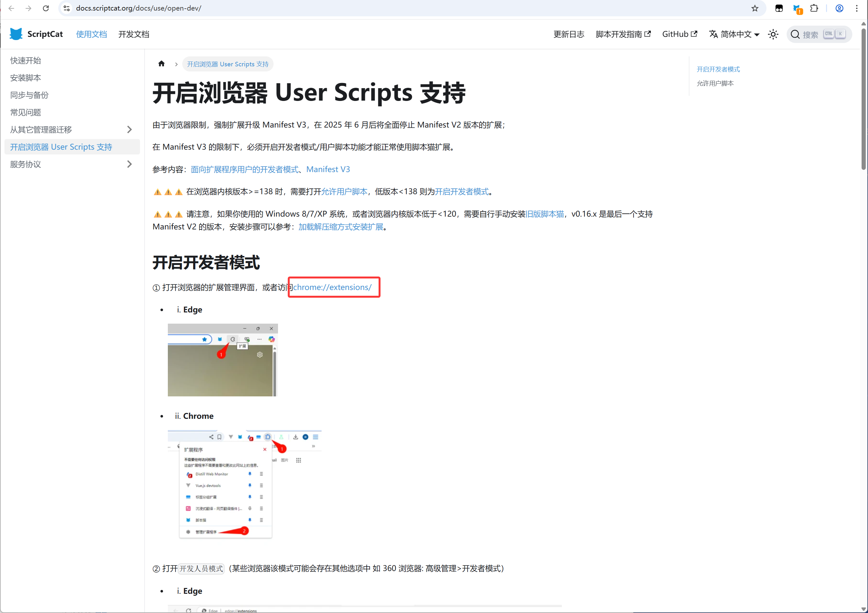Screen dimensions: 868x613
Task: Click the ScriptCat cat logo
Action: click(x=16, y=34)
